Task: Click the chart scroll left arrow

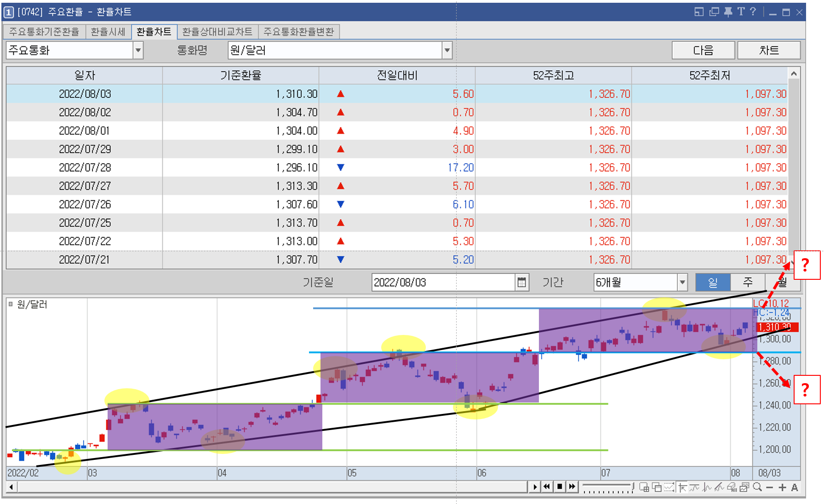Action: click(11, 487)
